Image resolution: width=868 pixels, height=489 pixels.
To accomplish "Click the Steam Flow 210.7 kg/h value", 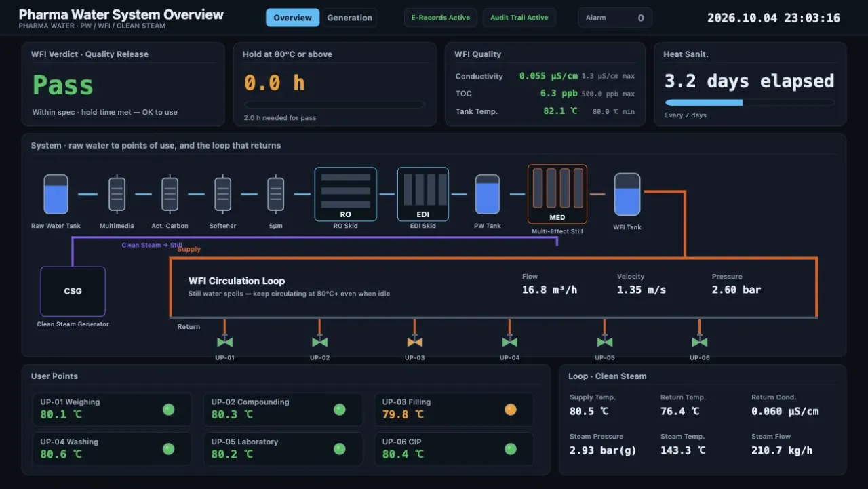I will 782,450.
